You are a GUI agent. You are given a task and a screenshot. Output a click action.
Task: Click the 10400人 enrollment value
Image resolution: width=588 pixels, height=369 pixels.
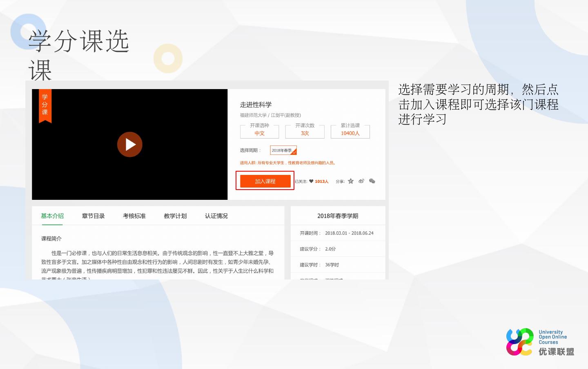point(350,133)
